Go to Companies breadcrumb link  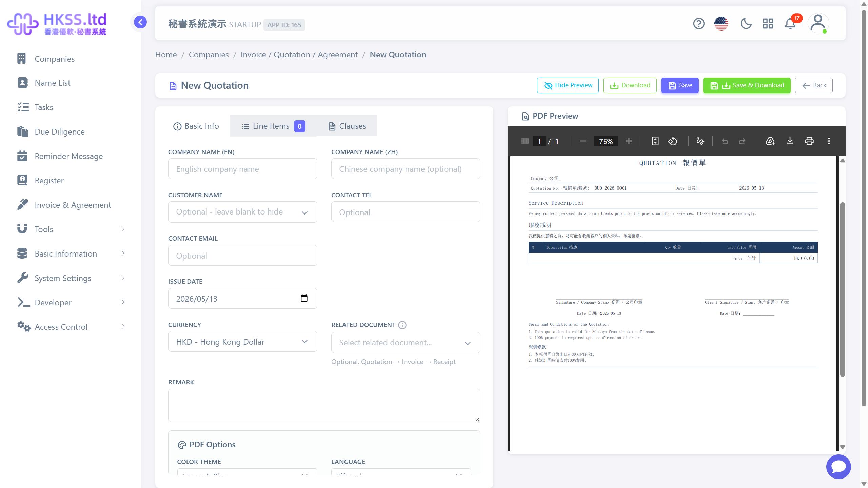click(x=209, y=55)
